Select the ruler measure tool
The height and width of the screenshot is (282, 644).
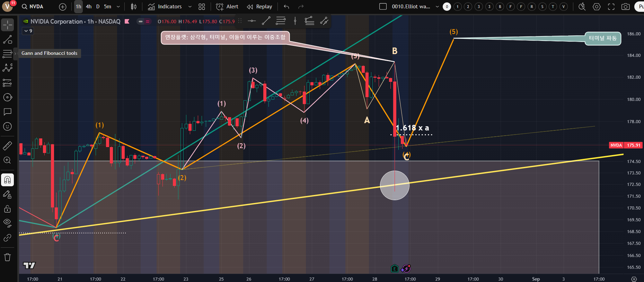[7, 146]
